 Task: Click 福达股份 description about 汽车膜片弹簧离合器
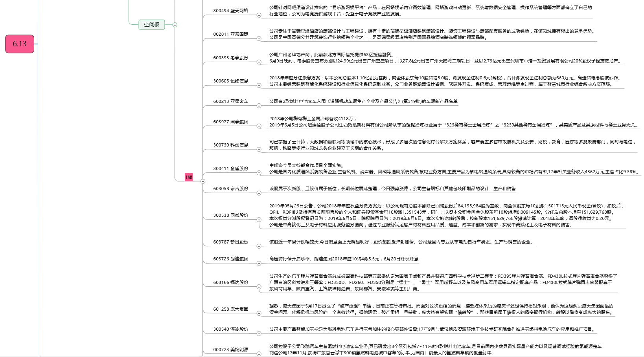pos(443,282)
